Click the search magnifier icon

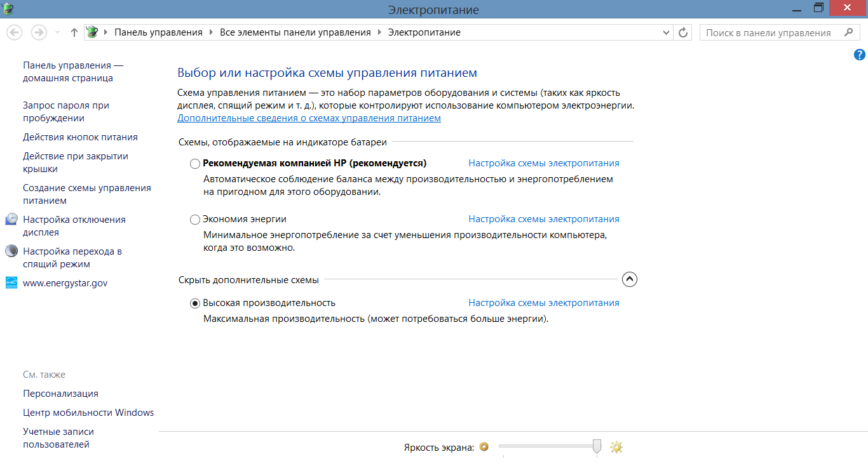tap(848, 32)
